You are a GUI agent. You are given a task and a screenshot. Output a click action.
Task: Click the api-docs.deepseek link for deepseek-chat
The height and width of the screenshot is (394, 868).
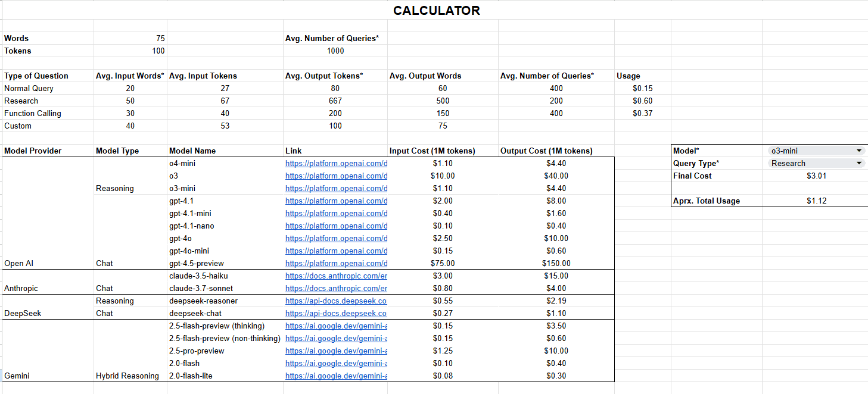point(337,313)
